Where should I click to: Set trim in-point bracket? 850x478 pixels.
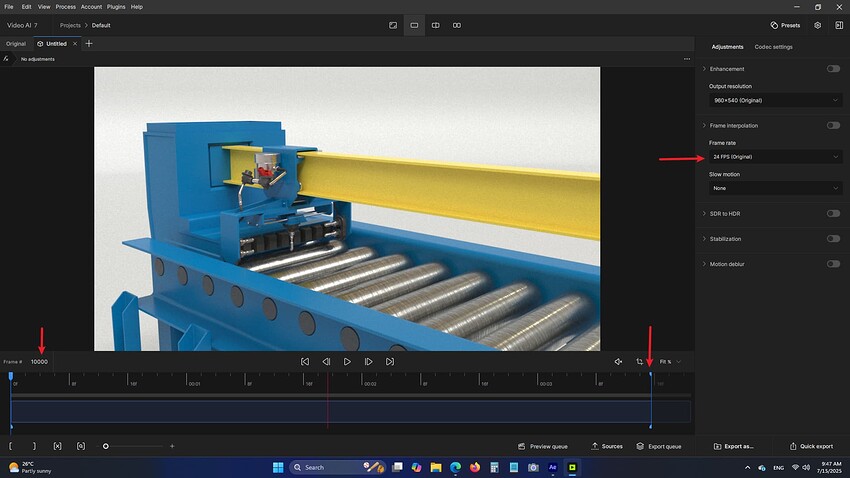point(11,446)
